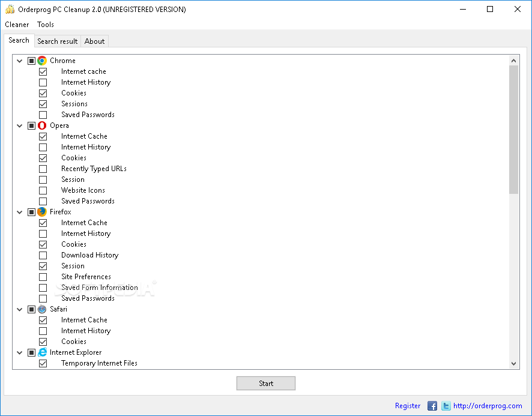The height and width of the screenshot is (416, 532).
Task: Enable Firefox Download History
Action: pos(43,255)
